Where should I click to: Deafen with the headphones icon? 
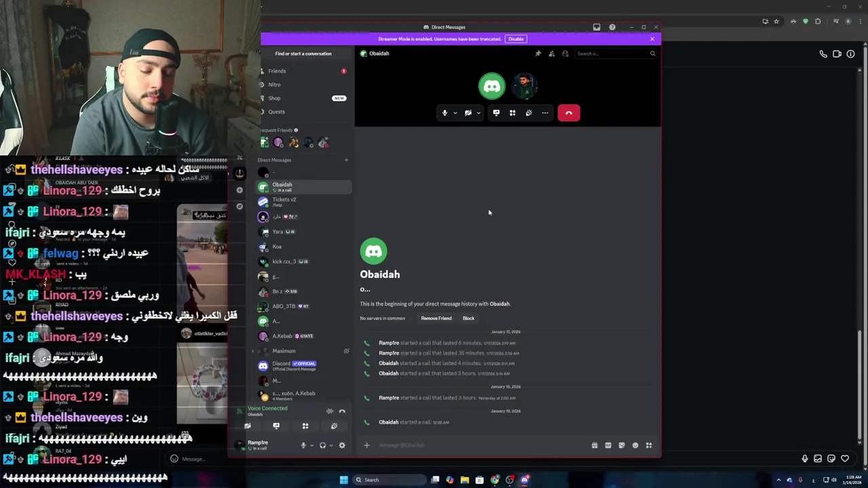(x=323, y=445)
